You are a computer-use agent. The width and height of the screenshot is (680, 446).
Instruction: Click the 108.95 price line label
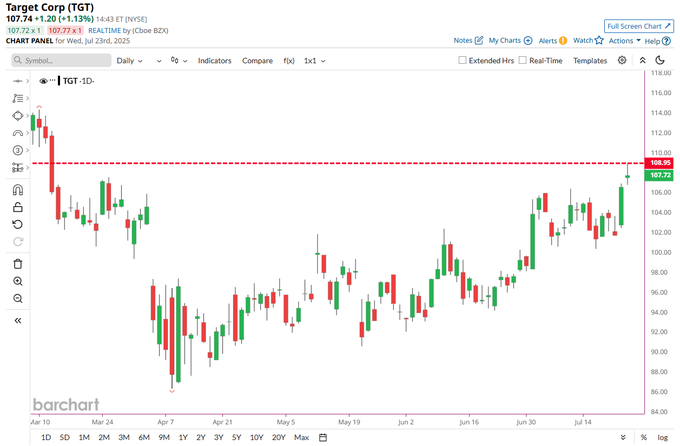coord(660,163)
